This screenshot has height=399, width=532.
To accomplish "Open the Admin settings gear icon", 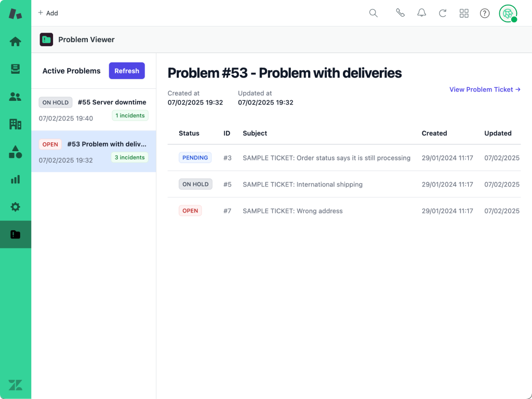I will click(x=16, y=207).
